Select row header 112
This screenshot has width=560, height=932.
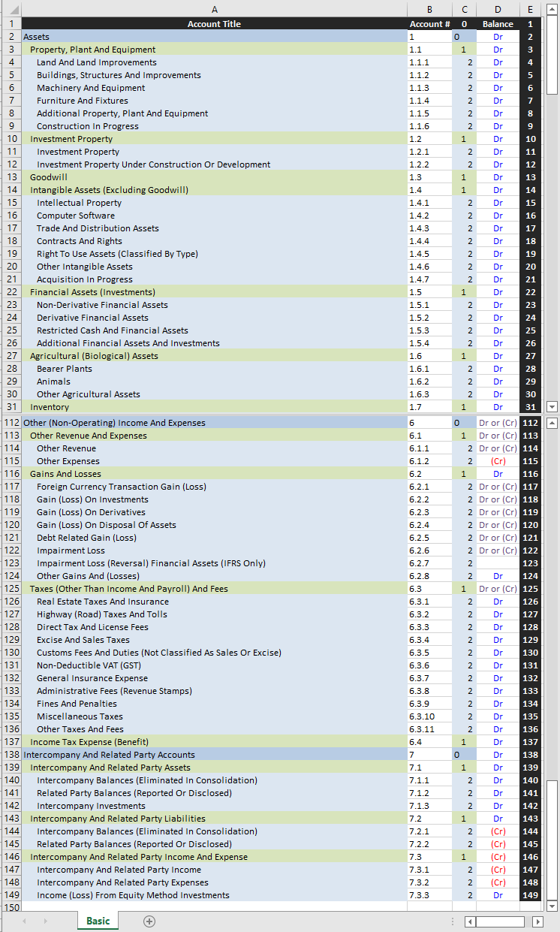coord(11,423)
